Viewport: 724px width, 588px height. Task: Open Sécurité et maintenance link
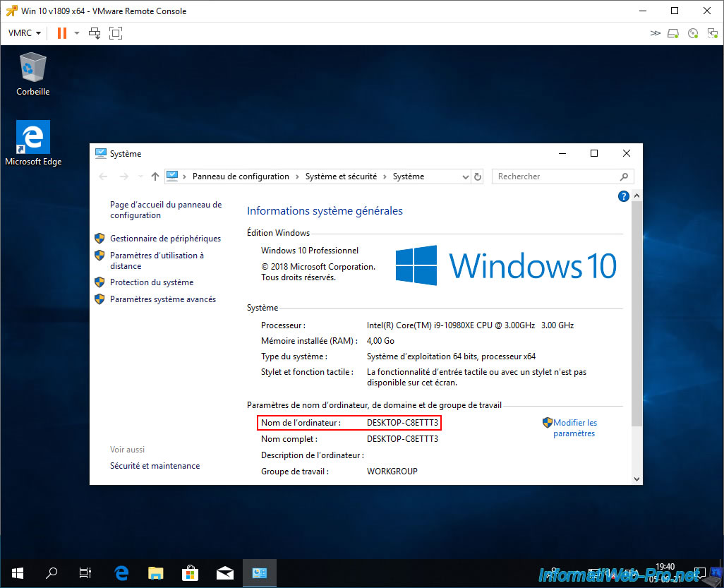(x=155, y=466)
